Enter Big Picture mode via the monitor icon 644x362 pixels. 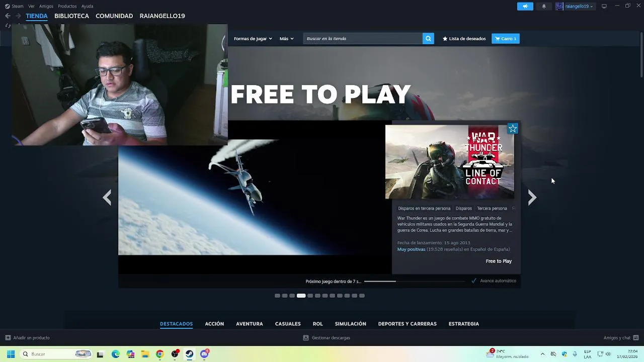pyautogui.click(x=604, y=6)
